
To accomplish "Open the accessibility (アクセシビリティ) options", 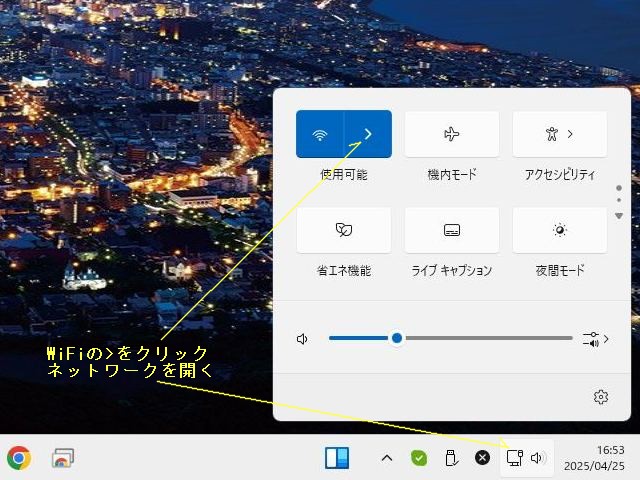I will [559, 134].
